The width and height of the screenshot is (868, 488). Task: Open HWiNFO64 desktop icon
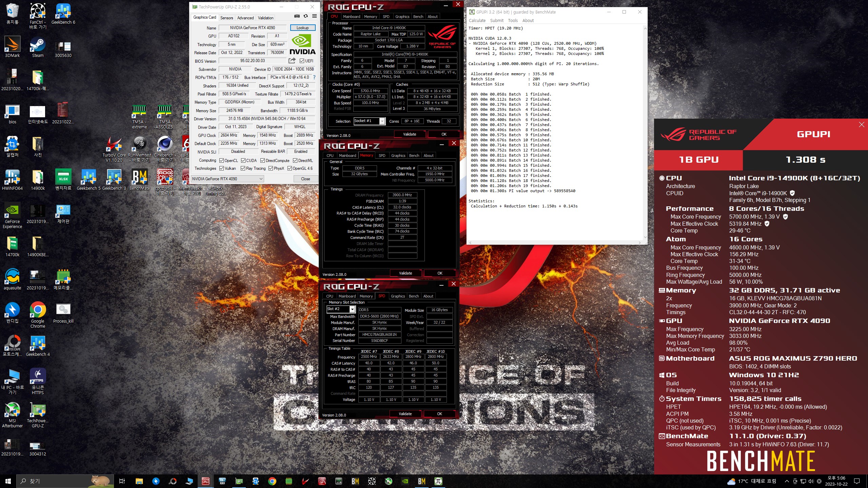coord(13,180)
